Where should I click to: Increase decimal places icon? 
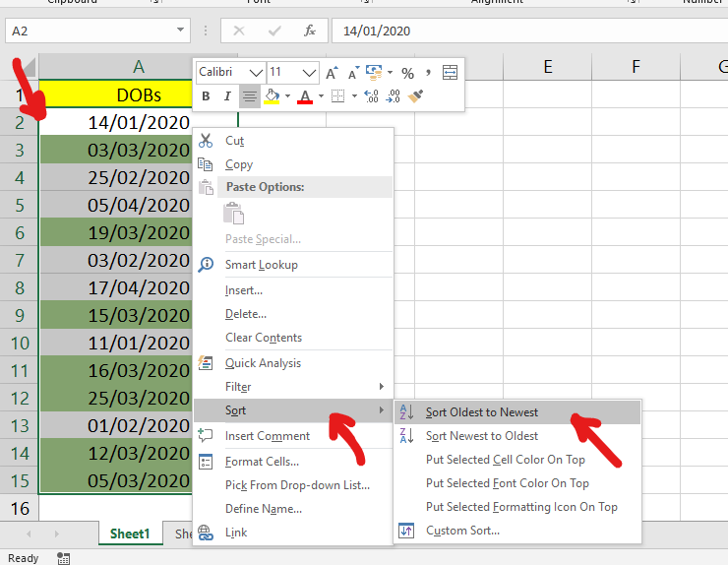tap(371, 96)
